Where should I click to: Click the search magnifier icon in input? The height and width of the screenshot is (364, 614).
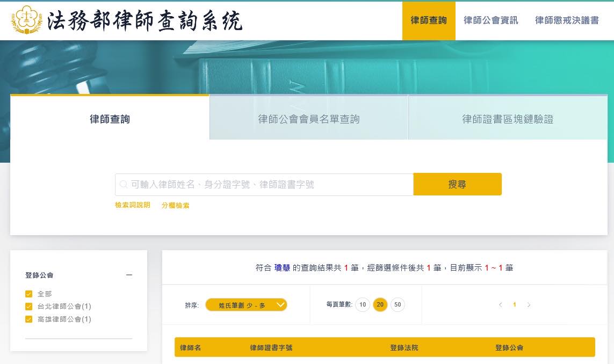124,184
